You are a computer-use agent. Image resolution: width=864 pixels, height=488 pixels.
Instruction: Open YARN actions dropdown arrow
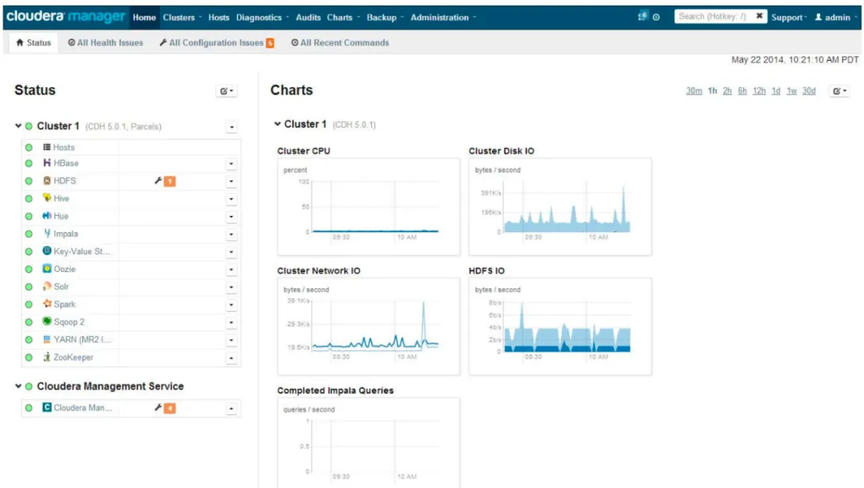[x=231, y=340]
